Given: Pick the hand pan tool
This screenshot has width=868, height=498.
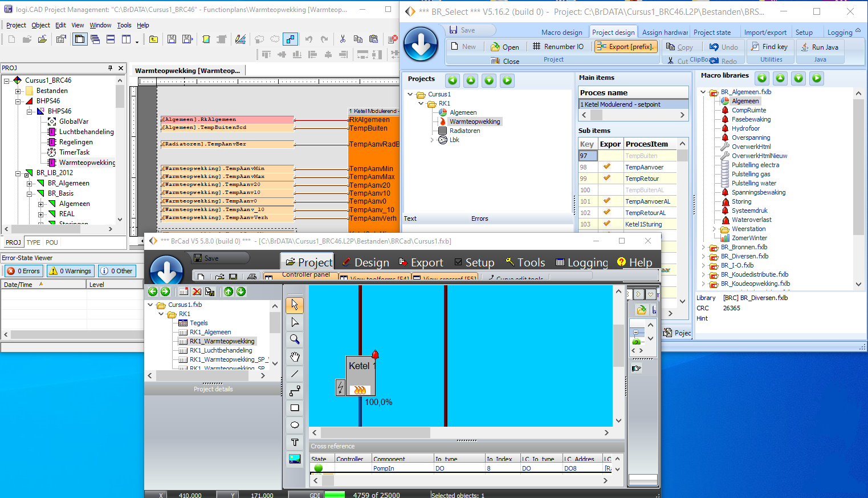Looking at the screenshot, I should (295, 357).
